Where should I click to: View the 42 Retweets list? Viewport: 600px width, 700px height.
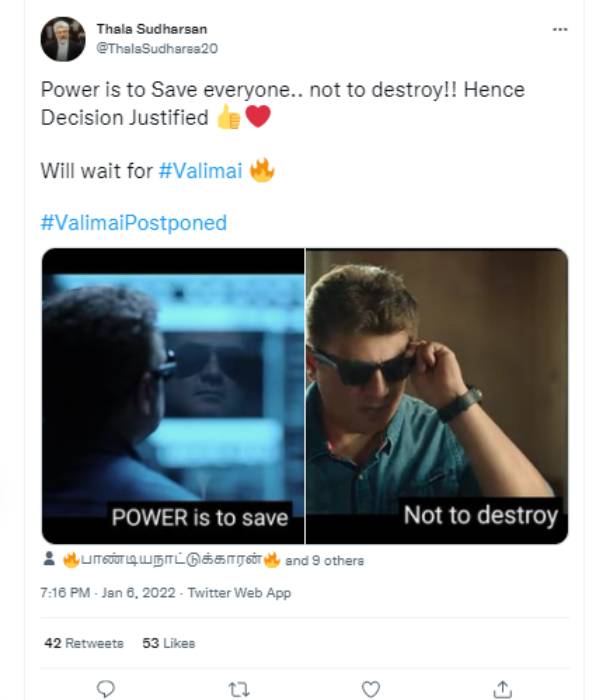pyautogui.click(x=84, y=643)
